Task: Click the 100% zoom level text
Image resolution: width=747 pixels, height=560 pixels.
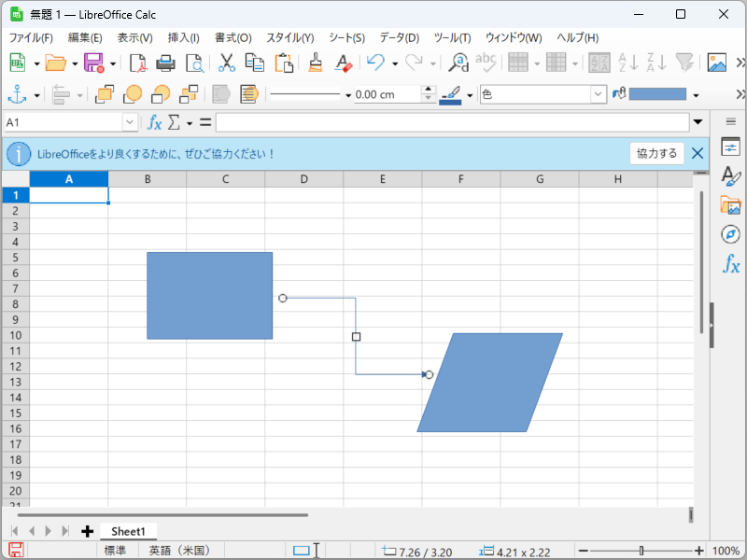Action: point(726,551)
